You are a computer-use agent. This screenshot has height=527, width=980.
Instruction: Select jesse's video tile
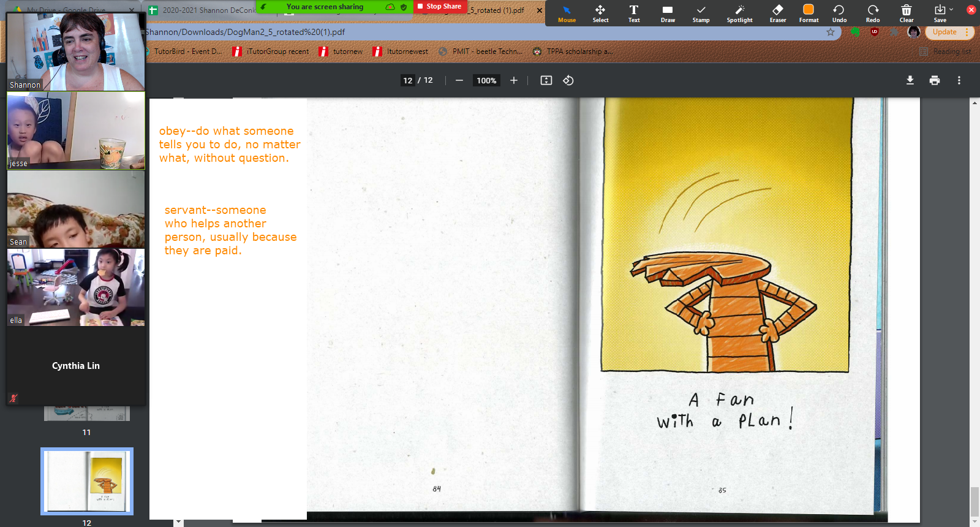(76, 131)
